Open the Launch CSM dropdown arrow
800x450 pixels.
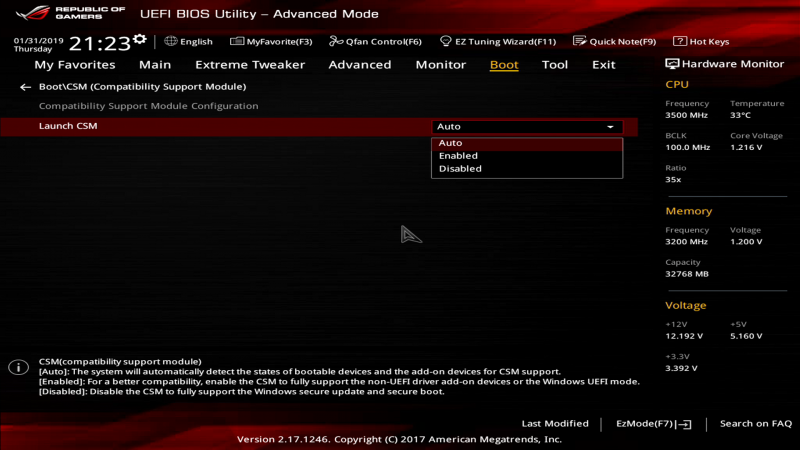pos(610,127)
